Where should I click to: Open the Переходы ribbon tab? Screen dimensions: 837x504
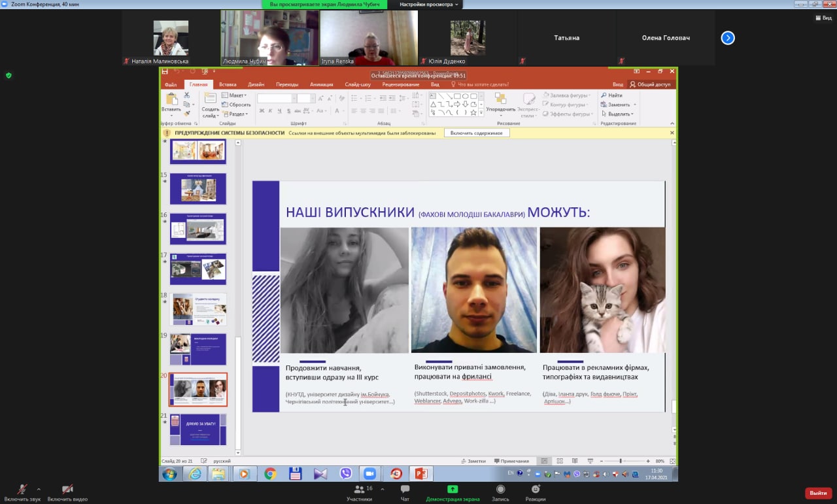(x=287, y=84)
